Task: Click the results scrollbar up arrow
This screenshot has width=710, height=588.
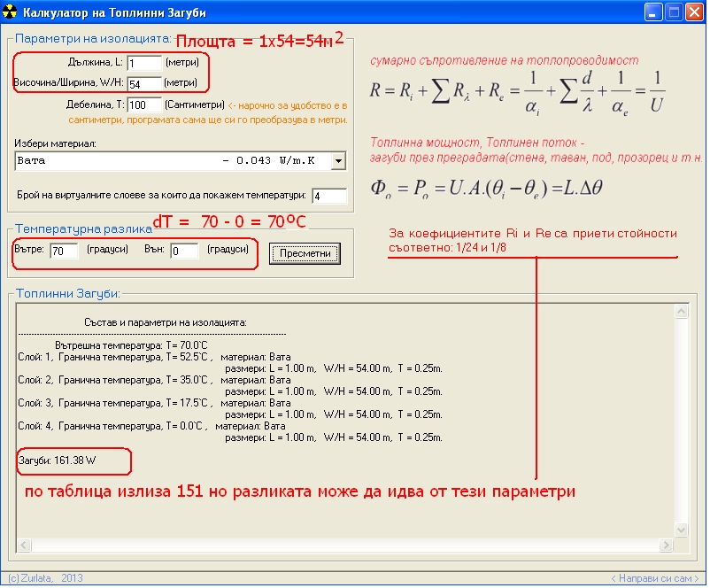Action: click(681, 312)
